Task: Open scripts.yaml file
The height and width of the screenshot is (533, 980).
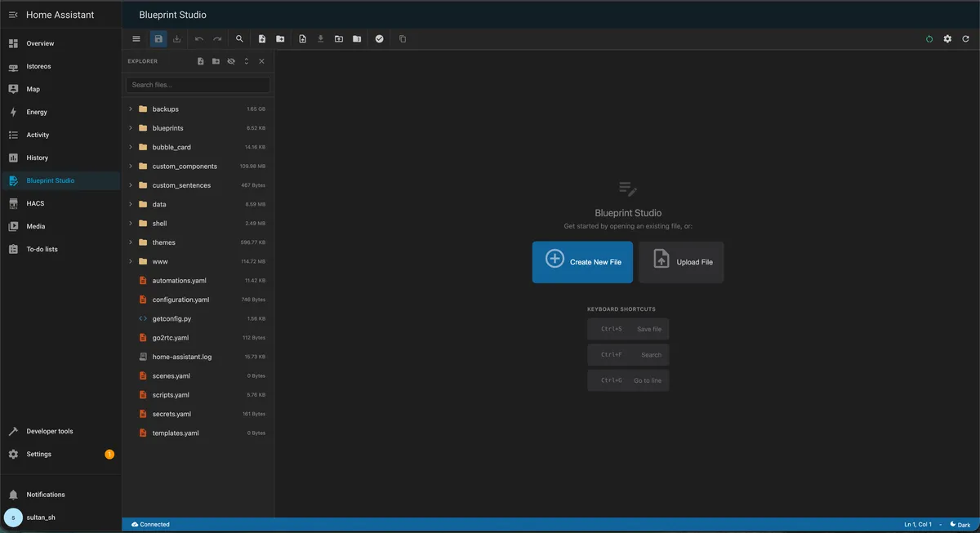Action: click(x=198, y=395)
